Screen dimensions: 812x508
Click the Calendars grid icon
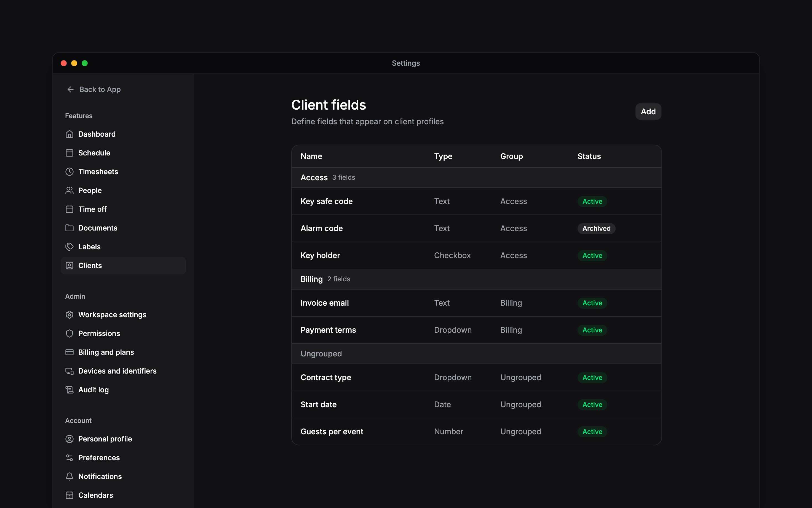pyautogui.click(x=70, y=496)
